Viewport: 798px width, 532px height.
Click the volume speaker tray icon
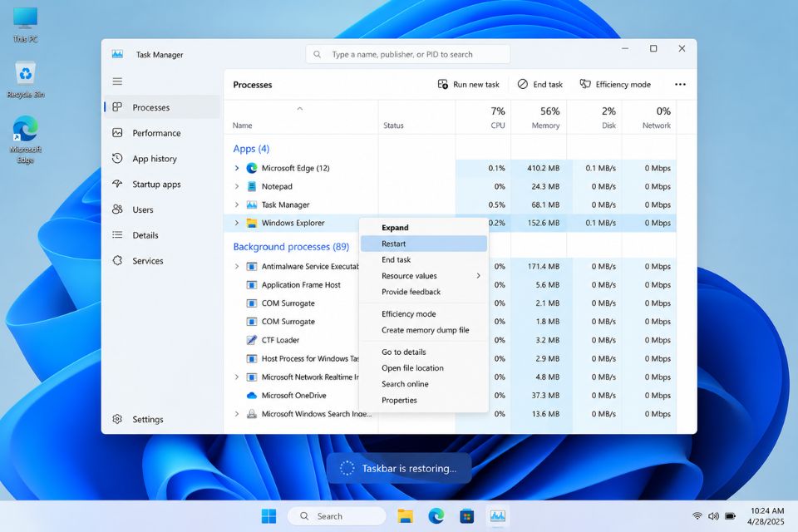(x=713, y=516)
